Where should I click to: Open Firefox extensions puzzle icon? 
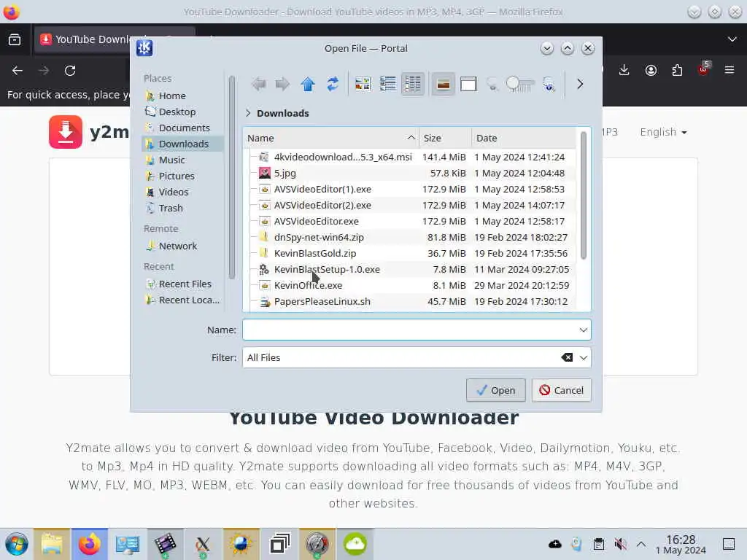tap(677, 71)
